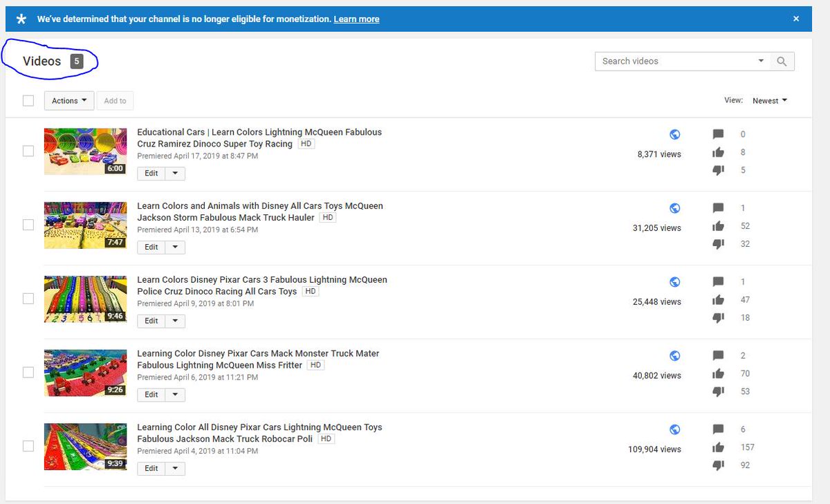This screenshot has width=830, height=504.
Task: Select the Educational Cars video checkbox
Action: (28, 151)
